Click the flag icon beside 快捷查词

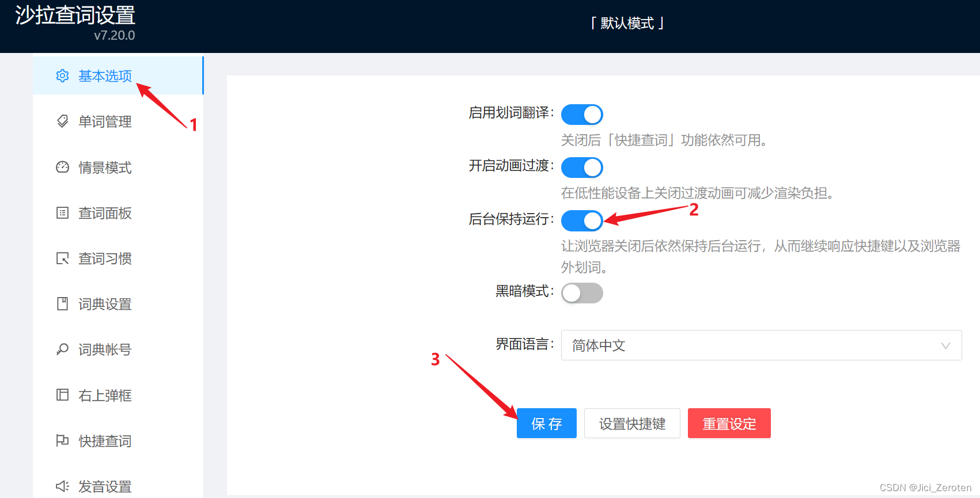(62, 441)
